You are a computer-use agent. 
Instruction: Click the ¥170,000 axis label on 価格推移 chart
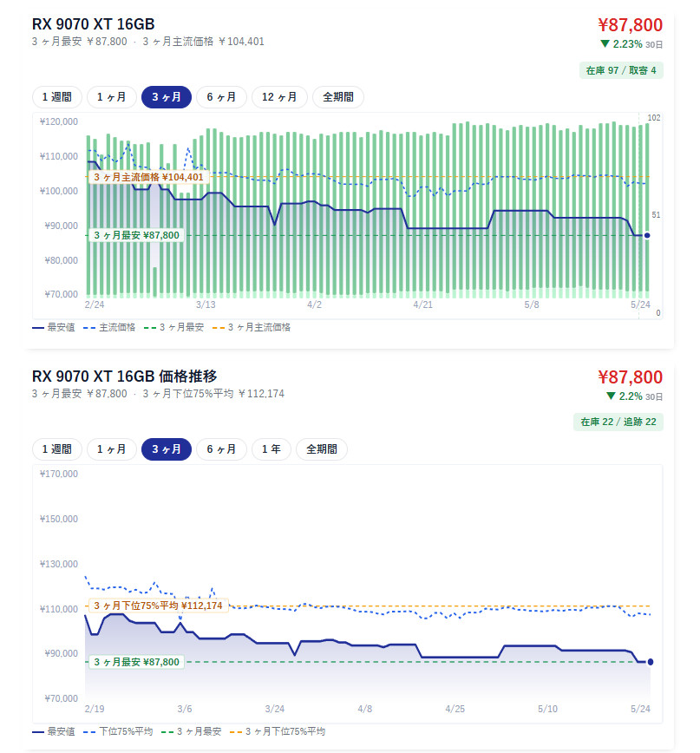[59, 474]
